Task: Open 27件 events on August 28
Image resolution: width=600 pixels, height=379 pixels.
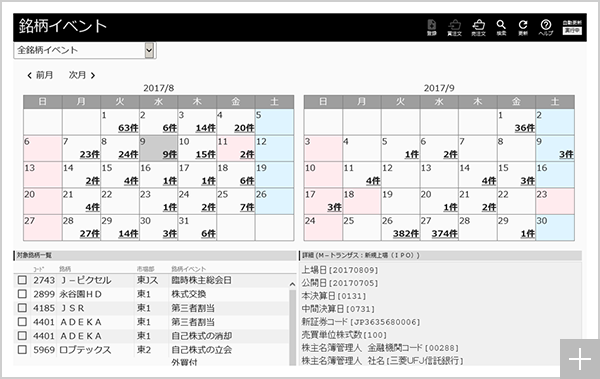Action: coord(90,234)
